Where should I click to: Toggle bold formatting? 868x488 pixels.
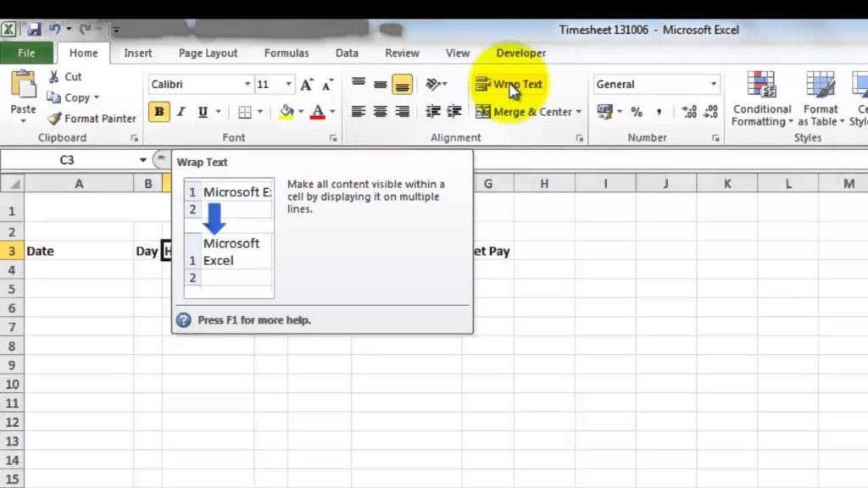[x=159, y=111]
